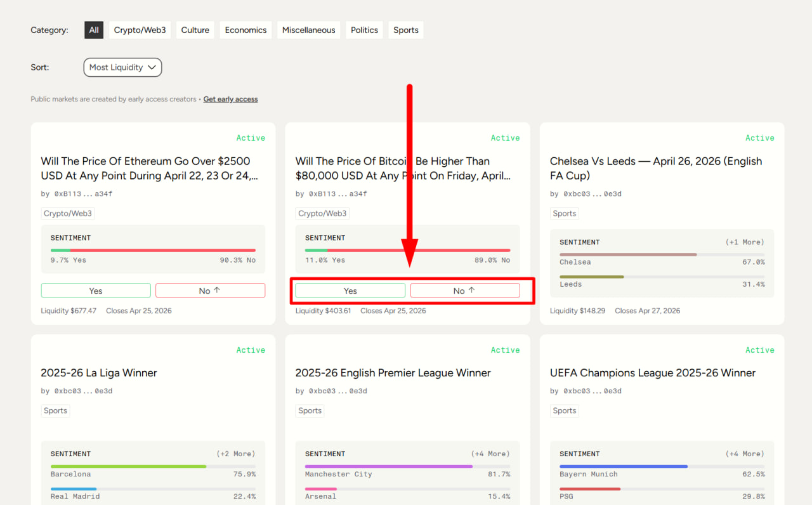
Task: Open UEFA Champions League 2025-26 Winner market
Action: tap(652, 373)
